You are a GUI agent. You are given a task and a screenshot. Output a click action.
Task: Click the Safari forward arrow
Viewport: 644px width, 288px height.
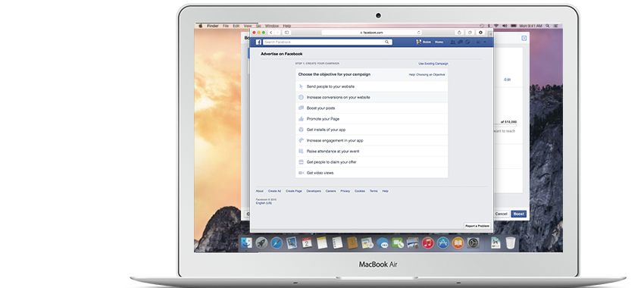277,33
